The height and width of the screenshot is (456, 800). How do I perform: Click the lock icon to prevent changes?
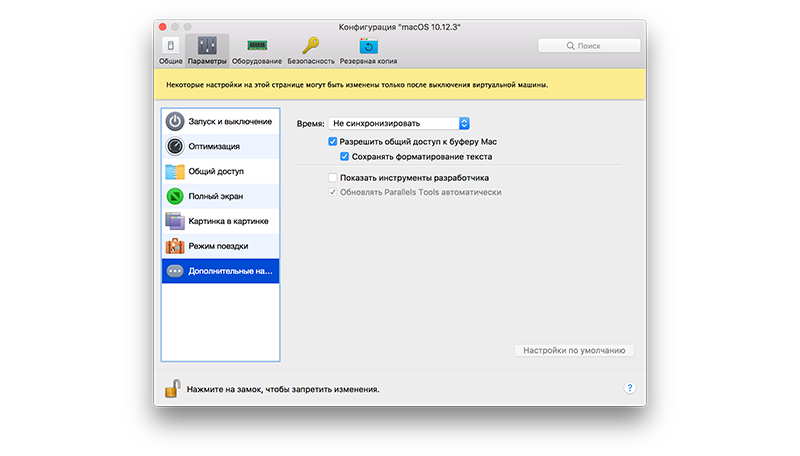click(x=172, y=387)
